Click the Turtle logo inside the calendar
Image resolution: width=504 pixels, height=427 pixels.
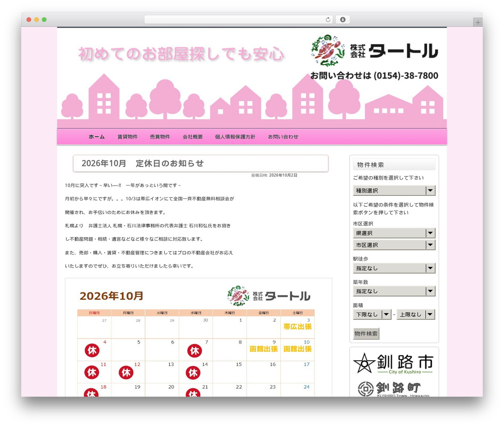(269, 296)
